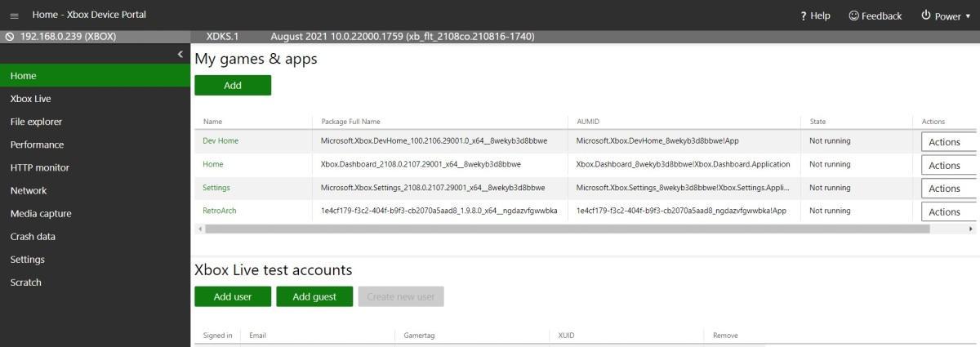Viewport: 980px width, 347px height.
Task: Sort by the Name column header
Action: [x=212, y=122]
